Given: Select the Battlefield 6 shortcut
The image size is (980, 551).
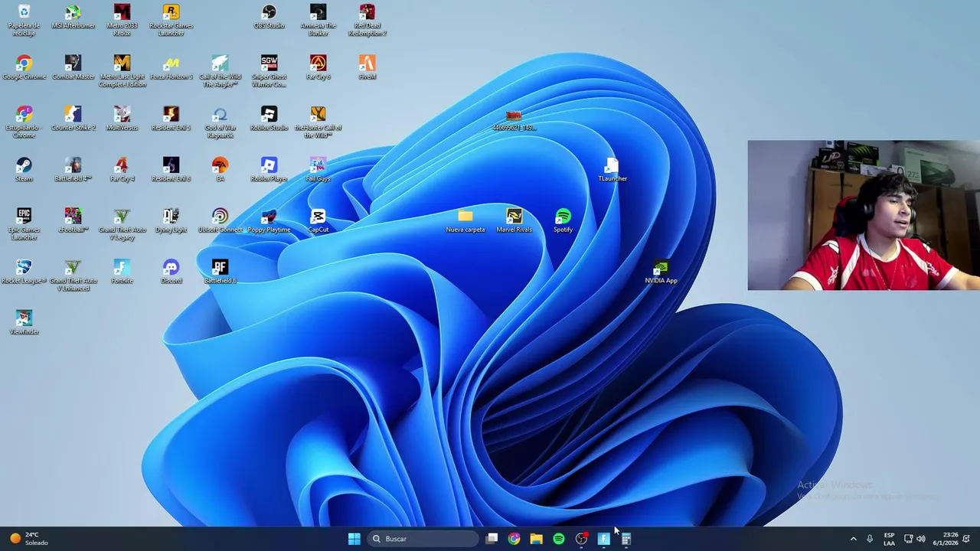Looking at the screenshot, I should (x=220, y=272).
